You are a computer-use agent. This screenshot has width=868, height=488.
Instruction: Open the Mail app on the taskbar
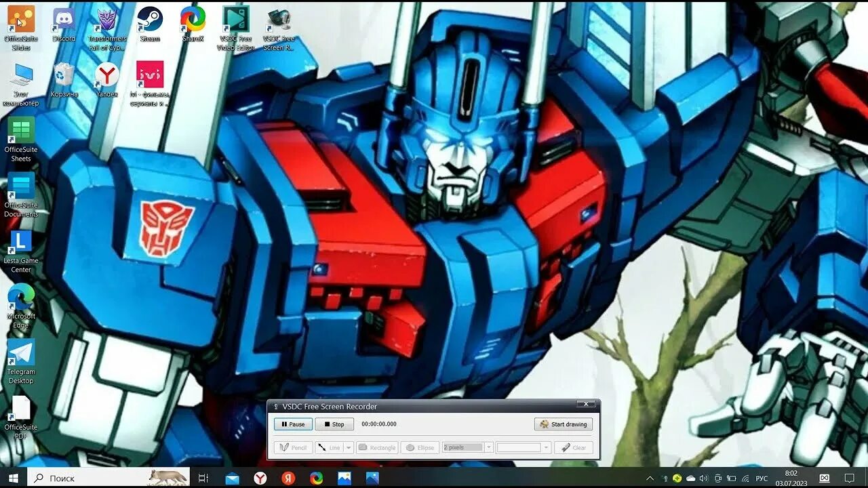[x=232, y=478]
